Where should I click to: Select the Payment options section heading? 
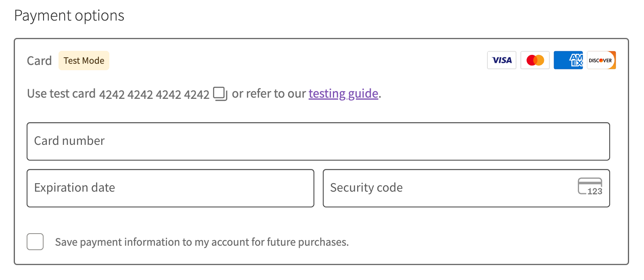(69, 15)
